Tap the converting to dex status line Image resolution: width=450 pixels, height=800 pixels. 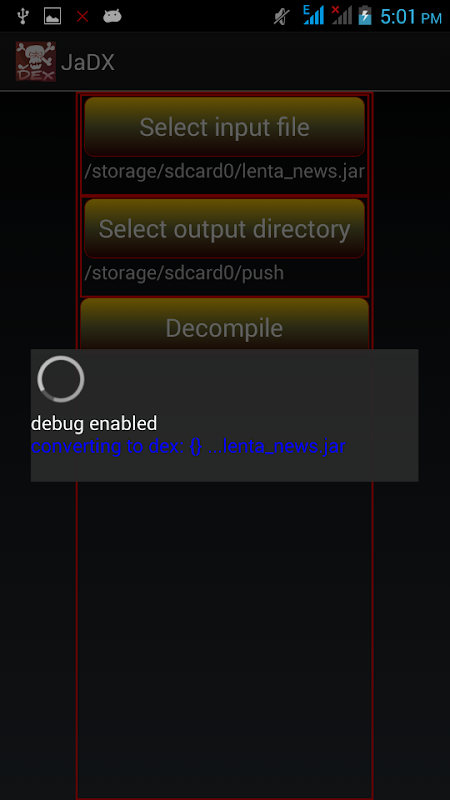coord(188,446)
